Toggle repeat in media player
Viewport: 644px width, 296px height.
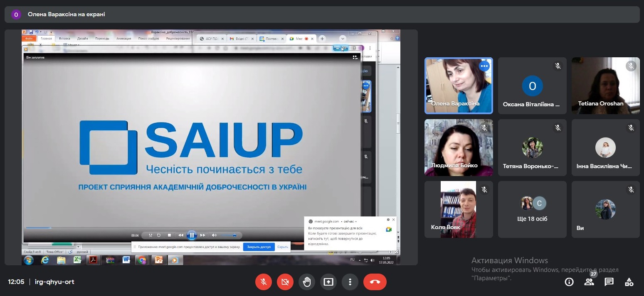(x=159, y=235)
